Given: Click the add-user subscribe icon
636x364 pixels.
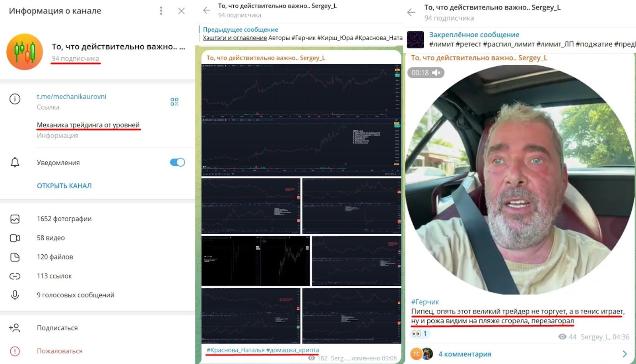Looking at the screenshot, I should tap(14, 328).
